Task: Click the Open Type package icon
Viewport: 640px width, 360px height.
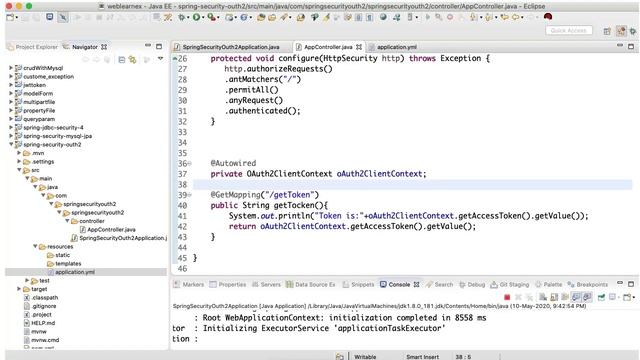Action: point(261,17)
